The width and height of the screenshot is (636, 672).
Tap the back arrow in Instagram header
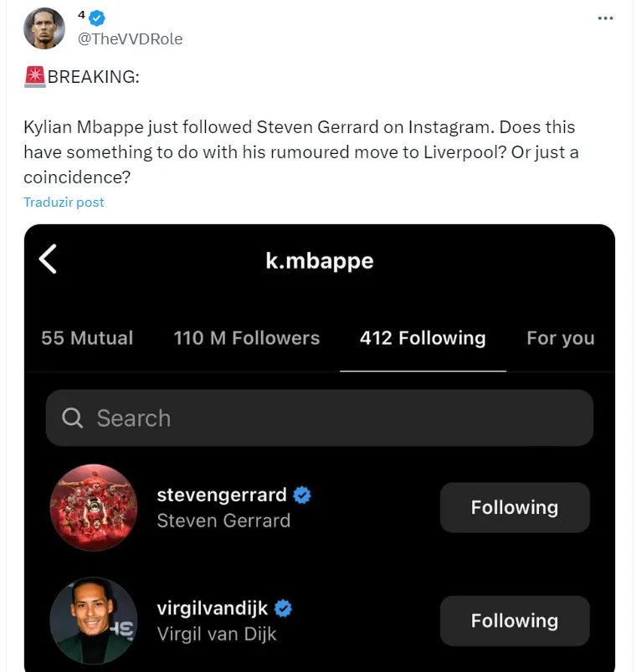49,259
